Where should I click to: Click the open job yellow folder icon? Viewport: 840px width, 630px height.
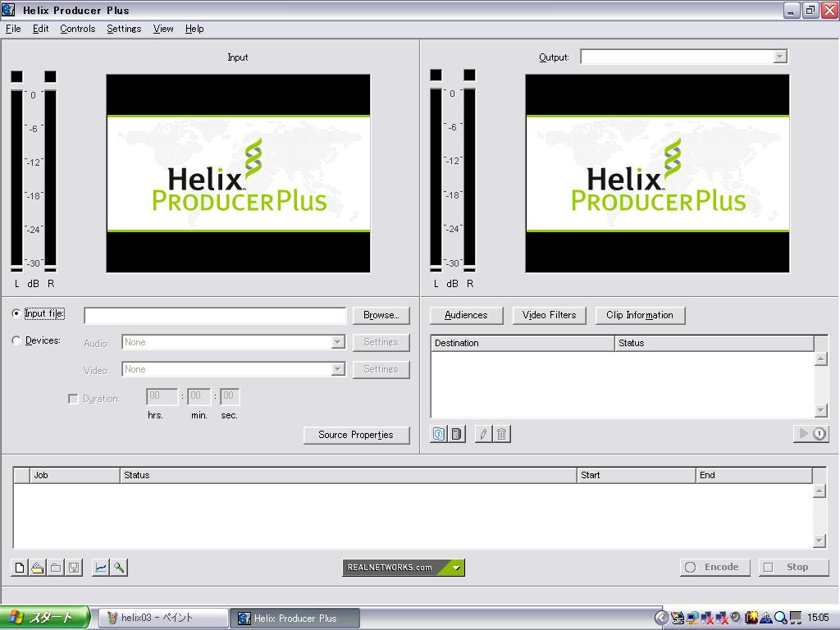point(38,568)
